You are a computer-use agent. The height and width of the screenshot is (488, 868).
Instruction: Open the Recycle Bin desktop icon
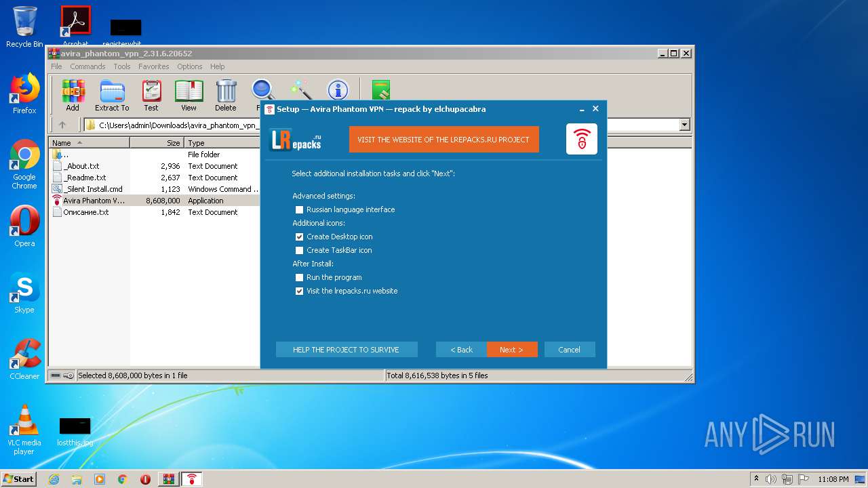pos(24,27)
